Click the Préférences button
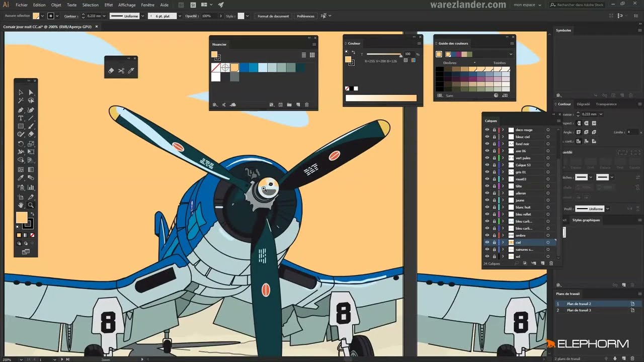This screenshot has height=362, width=644. [x=305, y=16]
